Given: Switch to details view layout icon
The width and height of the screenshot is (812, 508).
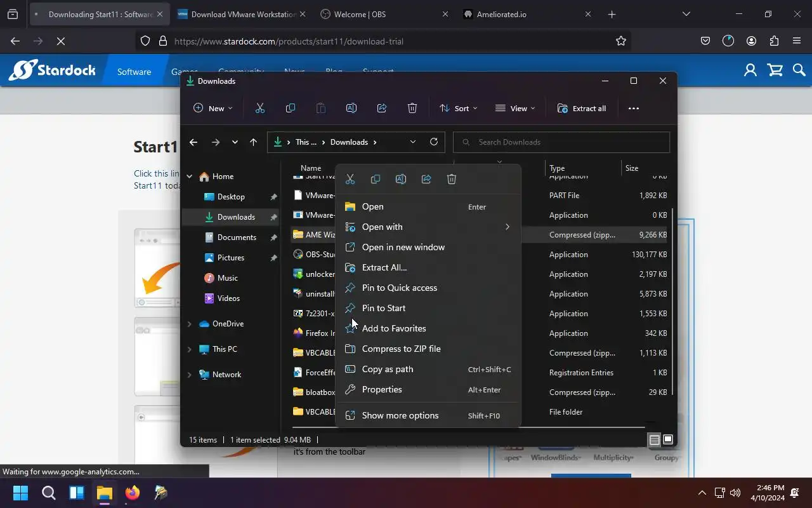Looking at the screenshot, I should (655, 439).
